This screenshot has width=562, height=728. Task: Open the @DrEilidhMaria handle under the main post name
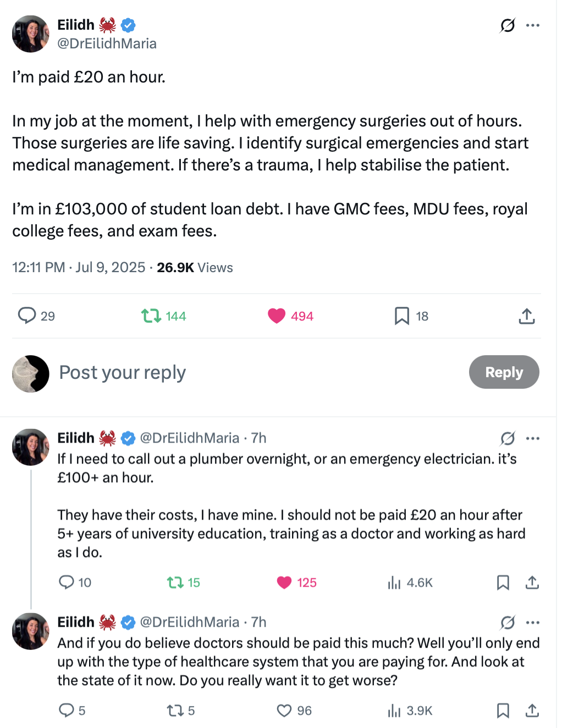(x=107, y=43)
